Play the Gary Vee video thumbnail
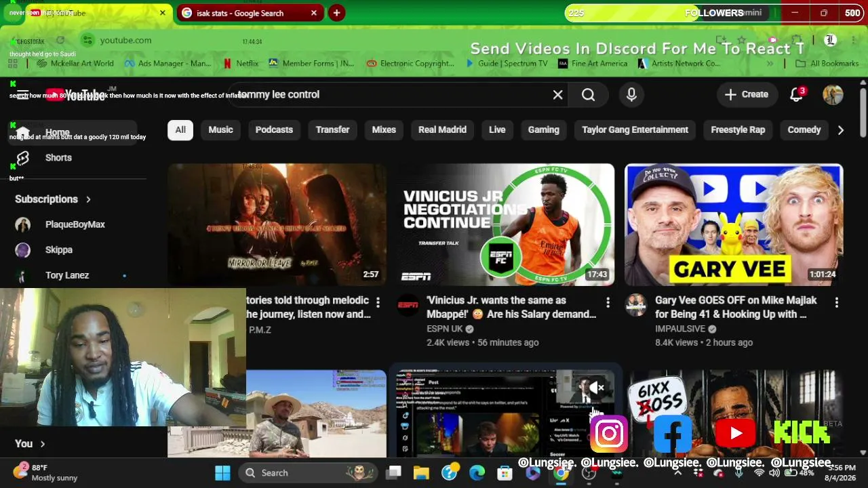 coord(734,225)
